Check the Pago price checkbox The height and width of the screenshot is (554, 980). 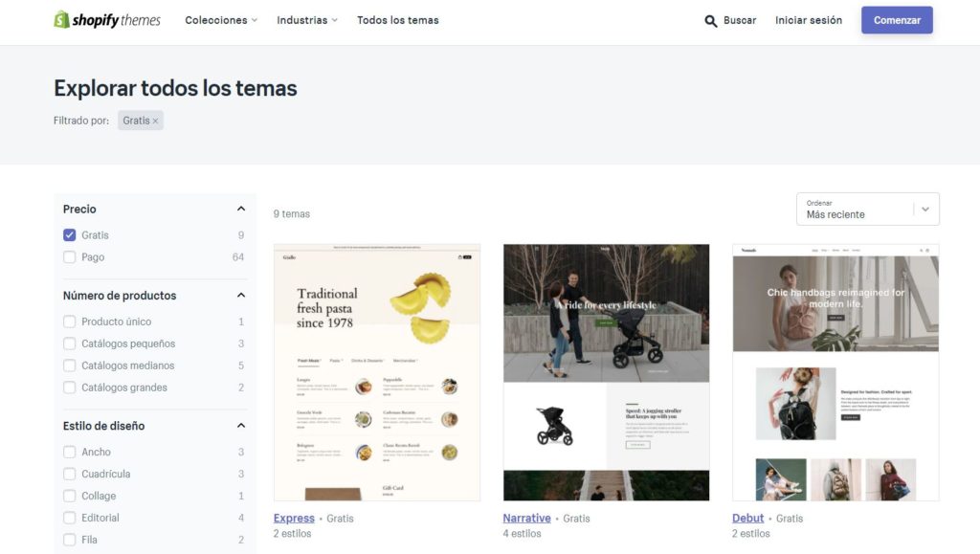(x=69, y=256)
